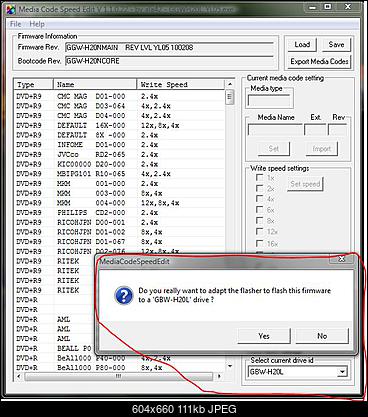Image resolution: width=368 pixels, height=417 pixels.
Task: Click the Firmware Rev. text field
Action: 170,47
